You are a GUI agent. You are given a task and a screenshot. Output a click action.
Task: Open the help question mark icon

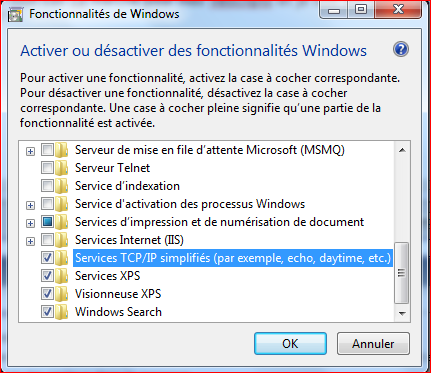401,50
